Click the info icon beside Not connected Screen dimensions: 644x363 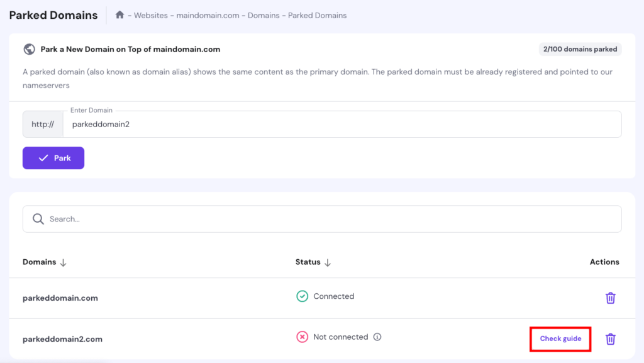pyautogui.click(x=377, y=337)
